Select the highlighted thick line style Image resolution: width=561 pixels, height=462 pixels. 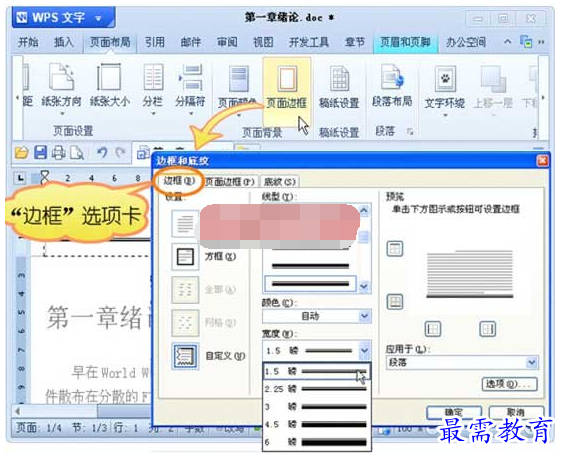tap(310, 284)
